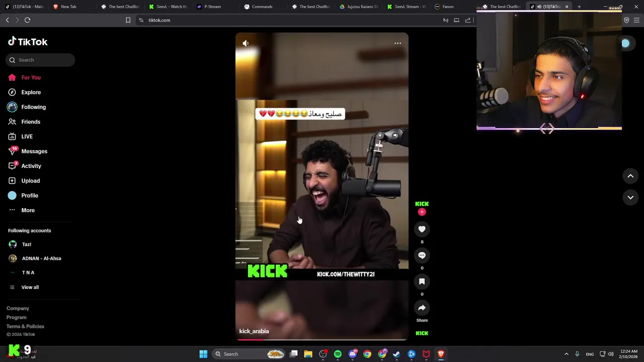644x362 pixels.
Task: Switch input language ENG
Action: [x=590, y=354]
